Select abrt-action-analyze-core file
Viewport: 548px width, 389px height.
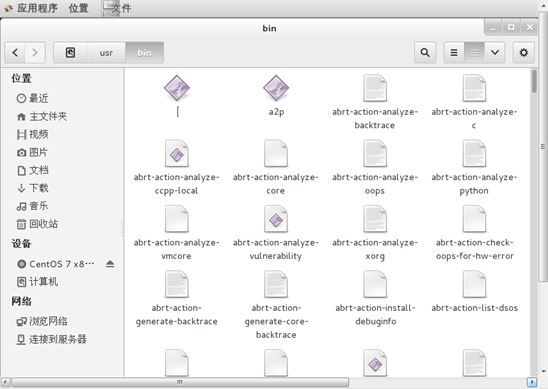[276, 167]
